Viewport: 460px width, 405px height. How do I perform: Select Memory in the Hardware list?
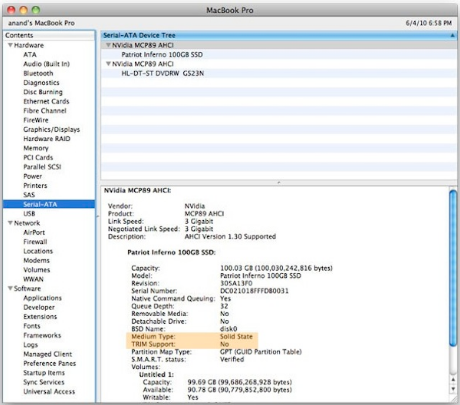(36, 148)
